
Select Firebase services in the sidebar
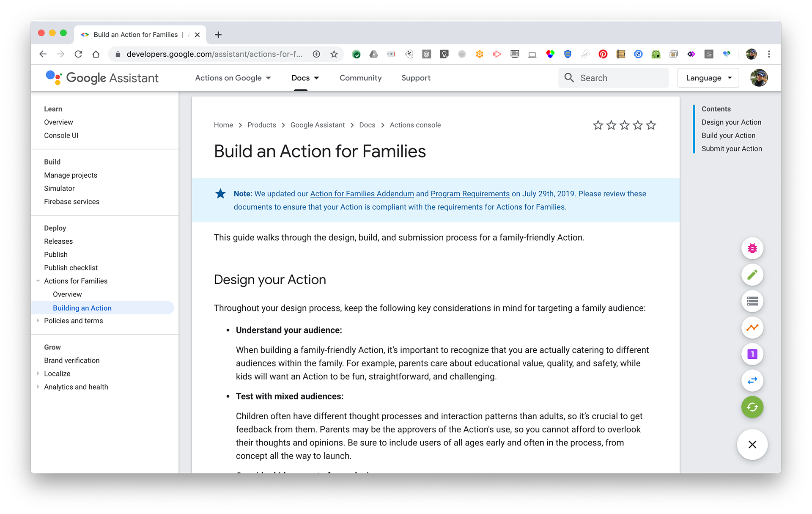point(72,202)
